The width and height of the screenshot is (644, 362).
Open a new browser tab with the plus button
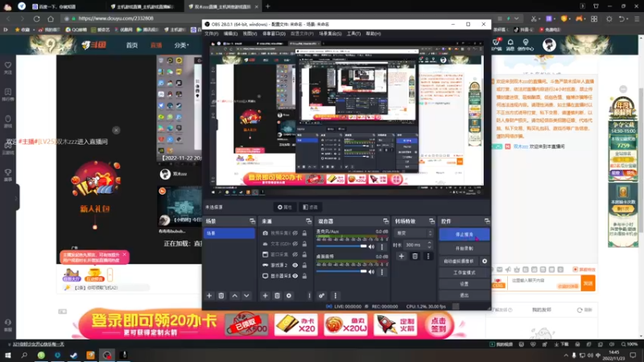(268, 6)
